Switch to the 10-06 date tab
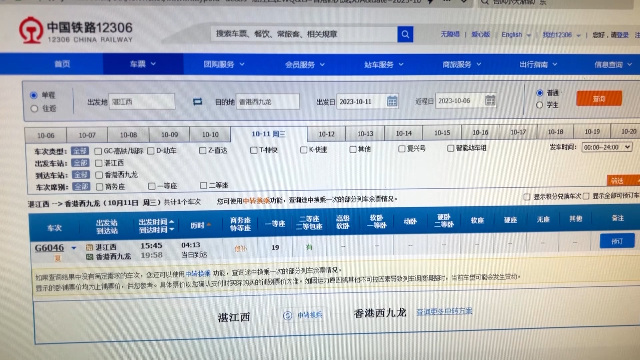This screenshot has width=640, height=360. pos(45,135)
